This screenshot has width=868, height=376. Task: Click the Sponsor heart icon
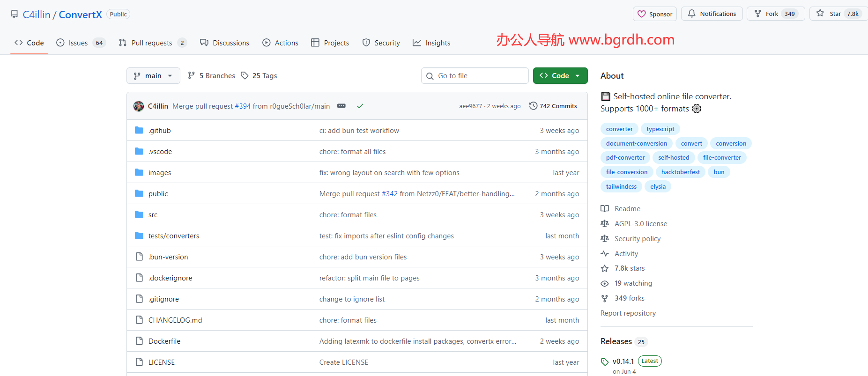tap(642, 14)
